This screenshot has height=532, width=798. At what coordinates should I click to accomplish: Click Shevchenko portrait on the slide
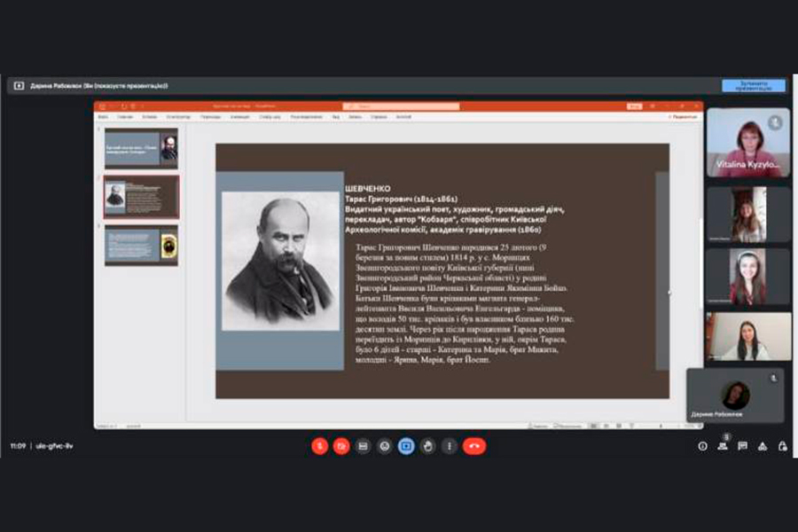point(280,262)
